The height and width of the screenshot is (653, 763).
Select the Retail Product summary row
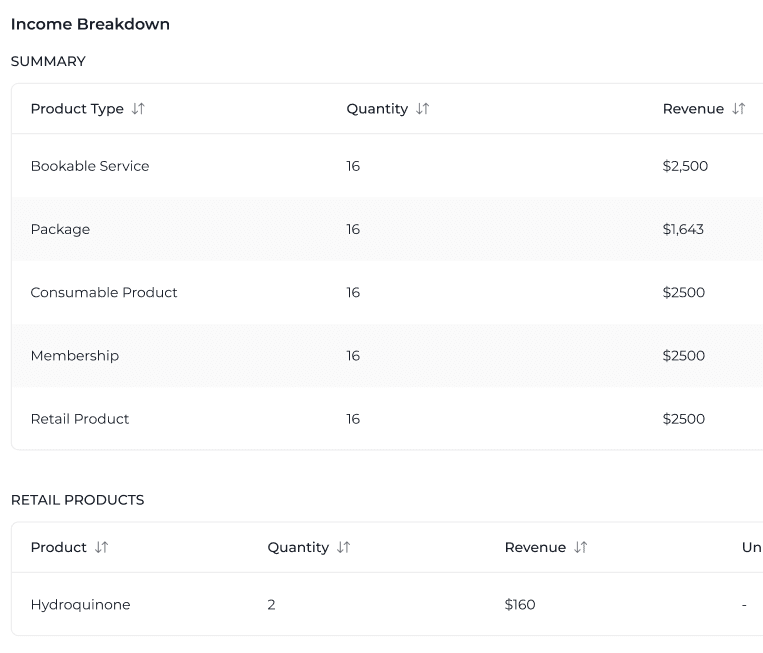(80, 419)
